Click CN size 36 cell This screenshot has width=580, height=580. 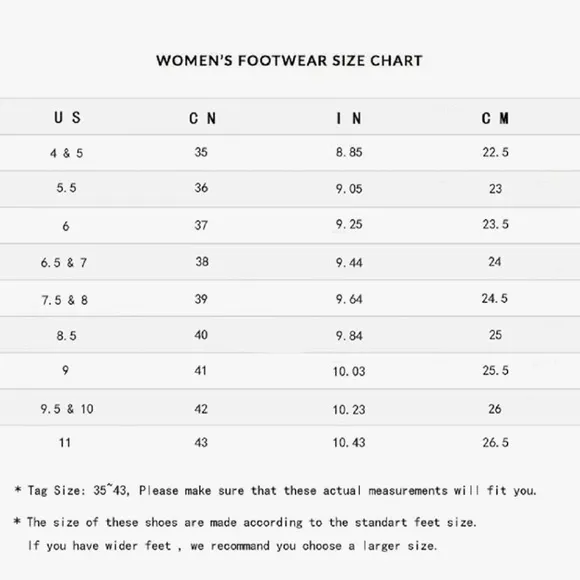pos(201,188)
